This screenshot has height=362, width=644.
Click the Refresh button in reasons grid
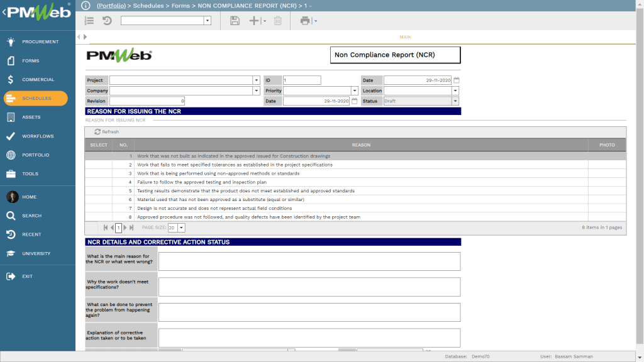[x=106, y=132]
